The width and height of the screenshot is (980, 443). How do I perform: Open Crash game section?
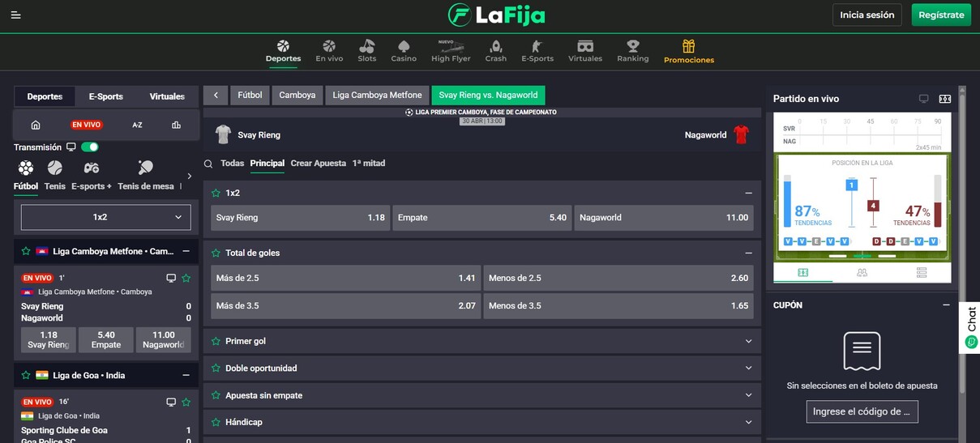(x=496, y=51)
